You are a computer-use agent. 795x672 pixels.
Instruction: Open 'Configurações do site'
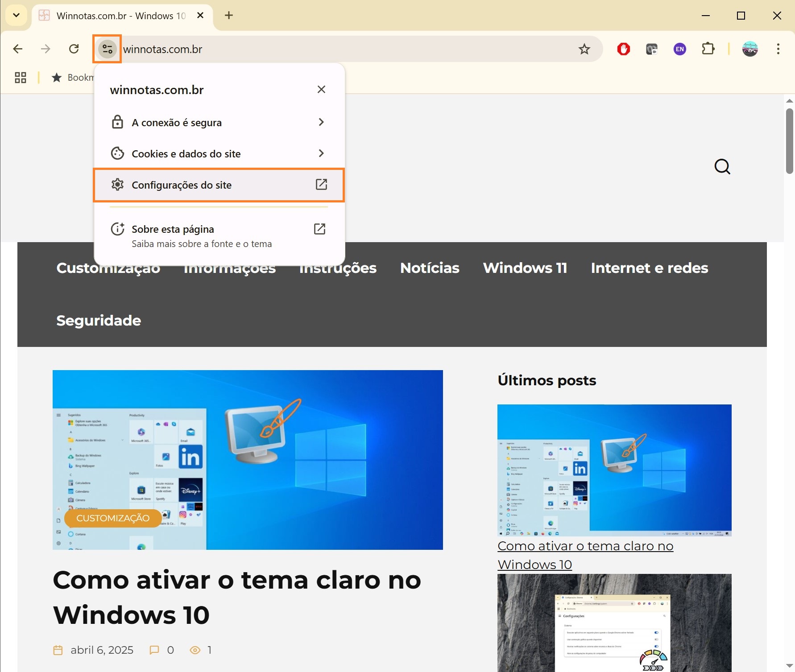pos(219,185)
